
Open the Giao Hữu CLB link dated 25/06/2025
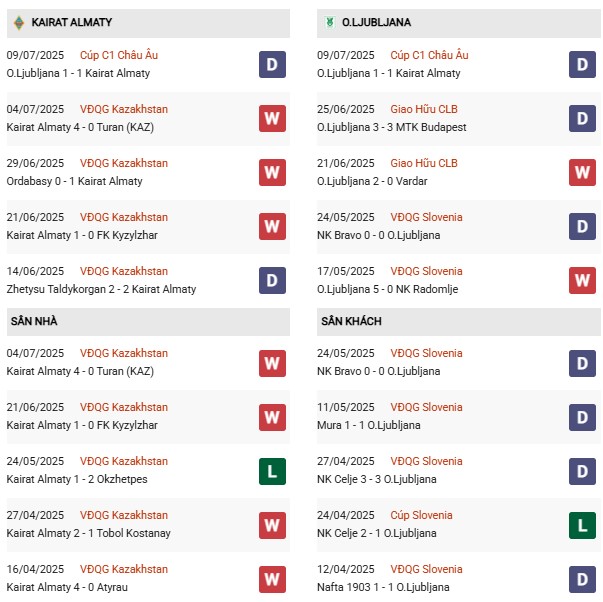click(x=424, y=109)
